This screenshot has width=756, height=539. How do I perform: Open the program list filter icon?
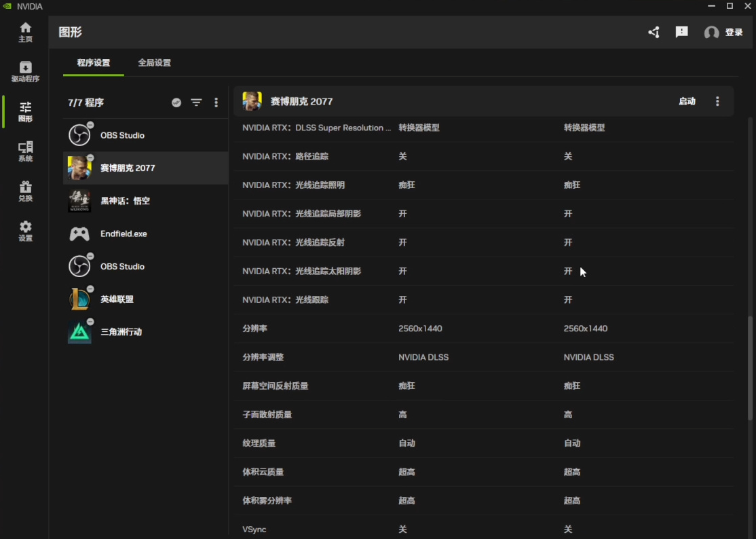click(x=196, y=103)
